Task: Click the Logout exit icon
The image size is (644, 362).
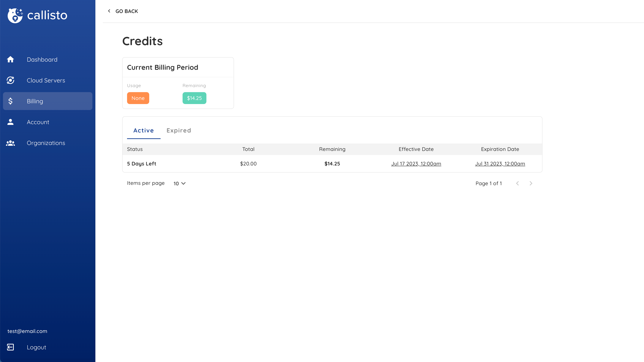Action: tap(10, 347)
